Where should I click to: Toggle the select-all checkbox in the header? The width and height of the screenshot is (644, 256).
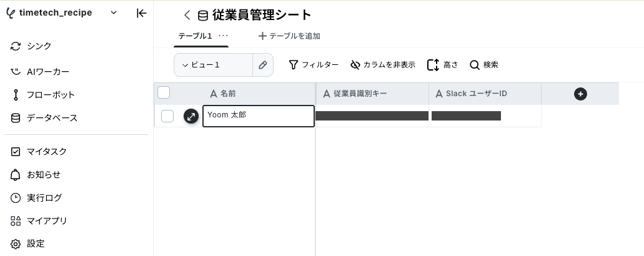click(x=164, y=92)
